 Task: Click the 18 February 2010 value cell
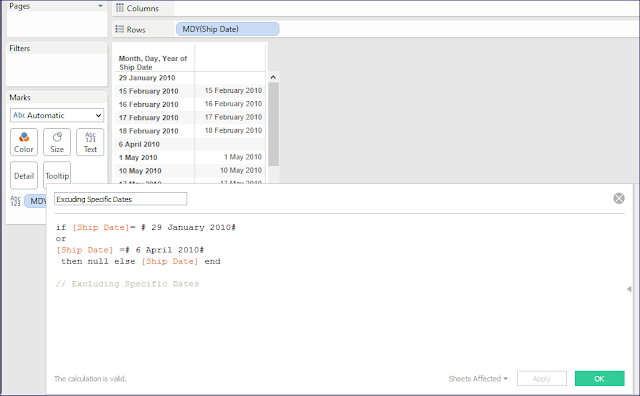pyautogui.click(x=233, y=131)
